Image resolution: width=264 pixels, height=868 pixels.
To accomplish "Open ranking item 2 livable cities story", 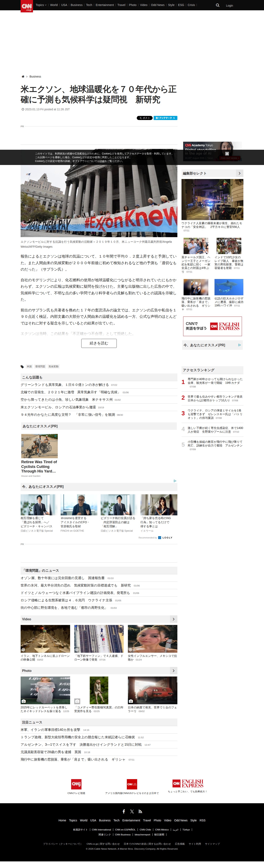I will 215,398.
